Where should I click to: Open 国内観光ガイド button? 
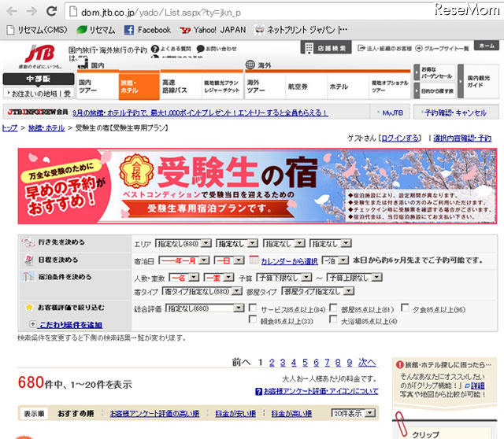click(478, 82)
